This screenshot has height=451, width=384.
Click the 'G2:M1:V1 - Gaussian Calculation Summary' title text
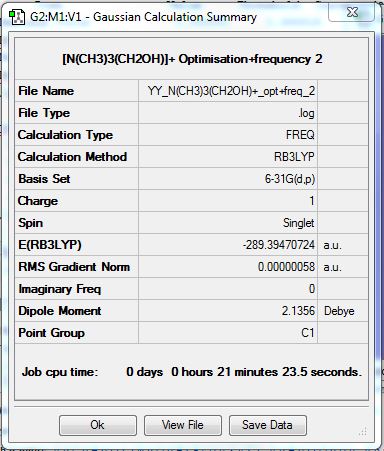coord(144,17)
